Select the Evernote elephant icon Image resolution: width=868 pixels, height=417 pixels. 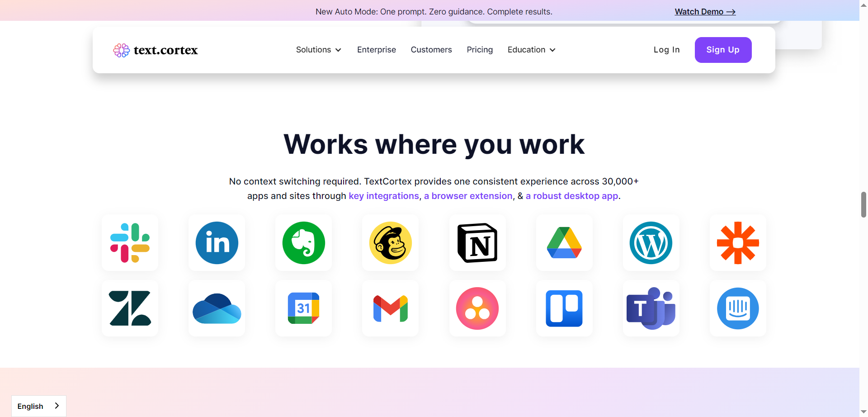click(304, 243)
